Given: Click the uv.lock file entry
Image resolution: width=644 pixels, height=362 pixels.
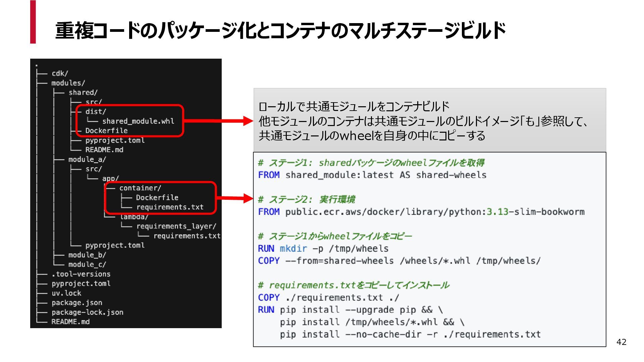Looking at the screenshot, I should [66, 293].
